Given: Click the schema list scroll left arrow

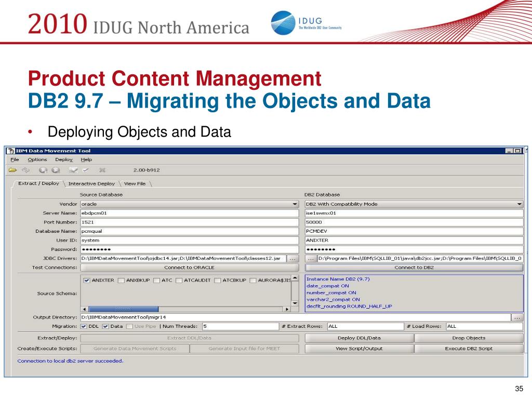Looking at the screenshot, I should pyautogui.click(x=85, y=309).
